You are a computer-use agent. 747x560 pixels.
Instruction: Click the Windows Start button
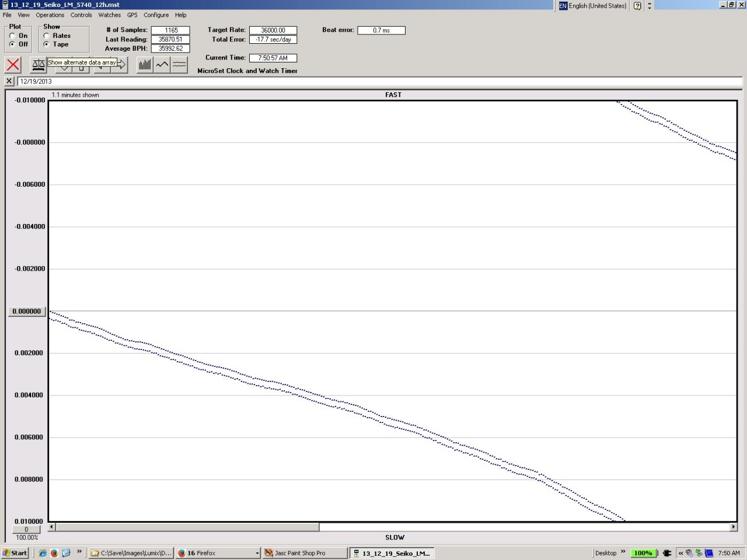(x=15, y=553)
